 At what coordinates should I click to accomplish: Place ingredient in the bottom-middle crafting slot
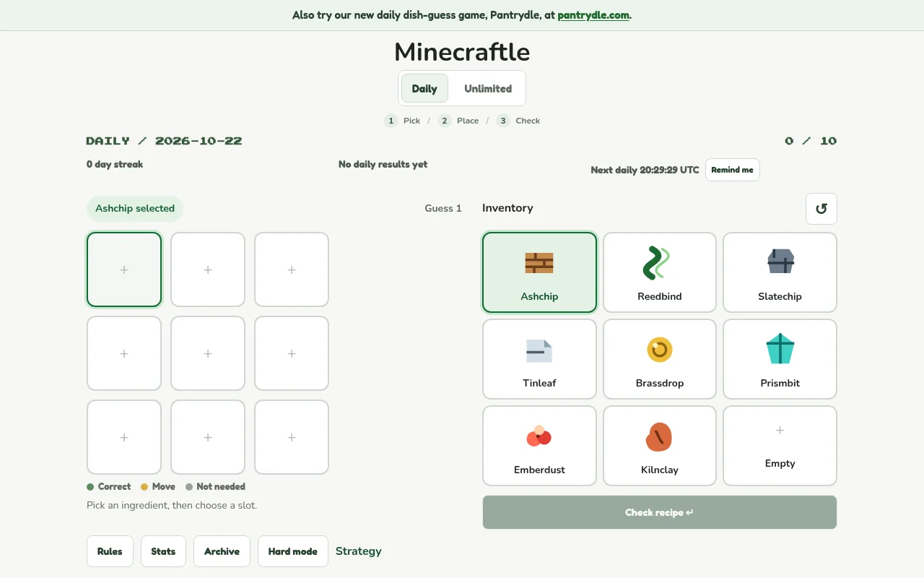coord(208,437)
